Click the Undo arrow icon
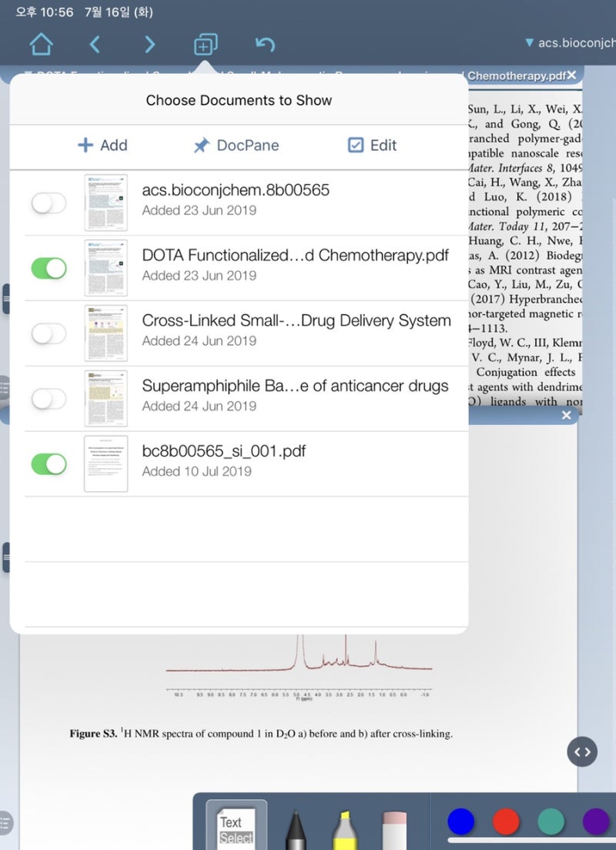616x850 pixels. click(x=265, y=44)
